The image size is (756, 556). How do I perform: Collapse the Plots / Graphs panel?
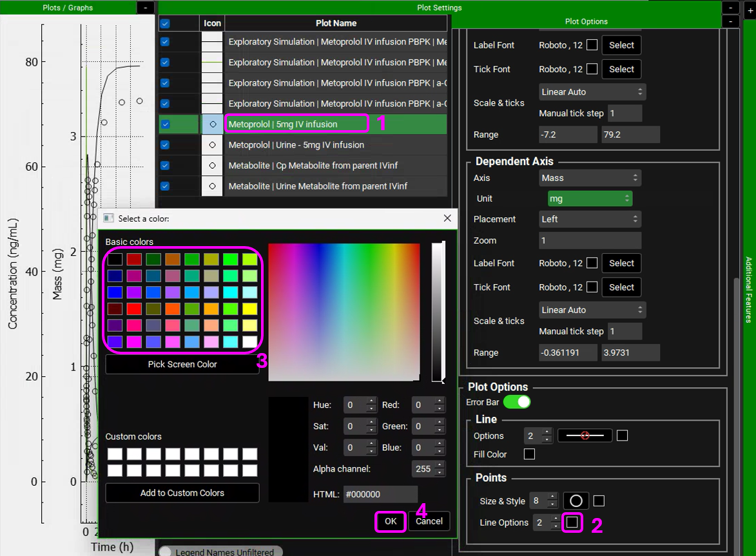[x=145, y=8]
